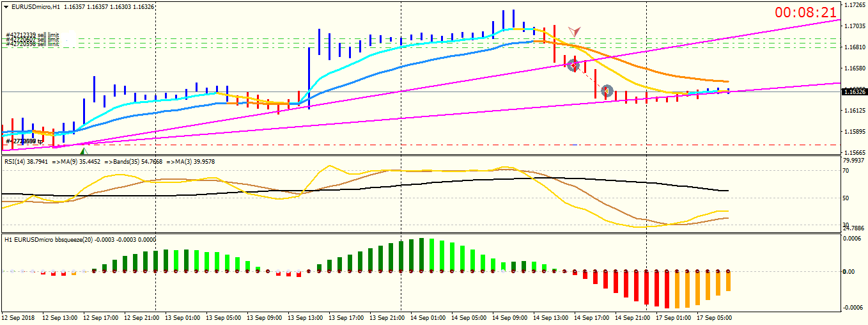Click RSI scale value 24.7886

pyautogui.click(x=855, y=228)
